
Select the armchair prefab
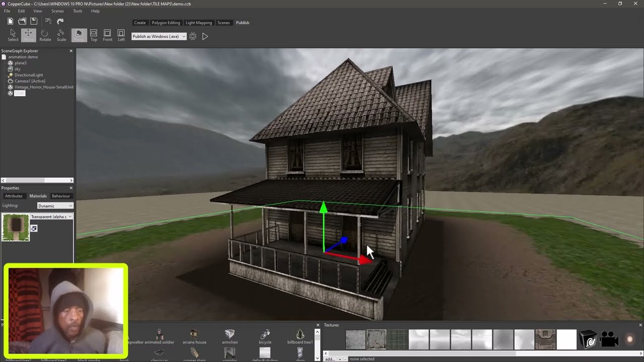(x=229, y=337)
